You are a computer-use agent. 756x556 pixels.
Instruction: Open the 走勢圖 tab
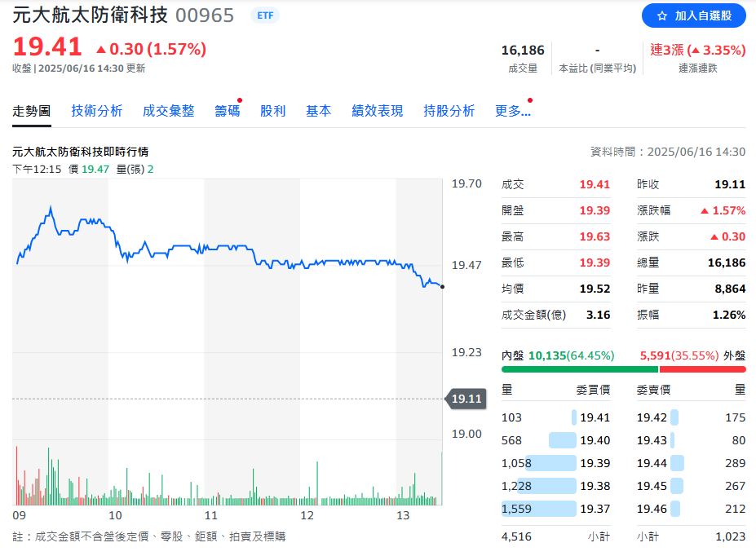(x=32, y=112)
